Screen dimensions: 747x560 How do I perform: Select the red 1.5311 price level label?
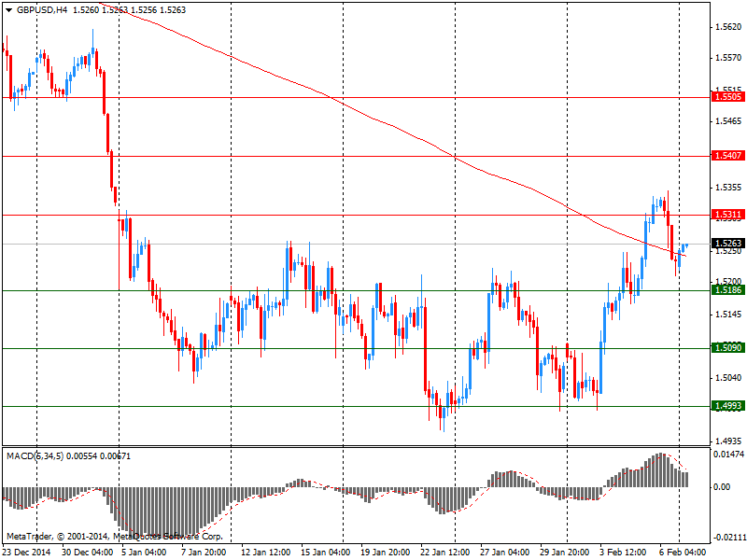click(x=728, y=215)
